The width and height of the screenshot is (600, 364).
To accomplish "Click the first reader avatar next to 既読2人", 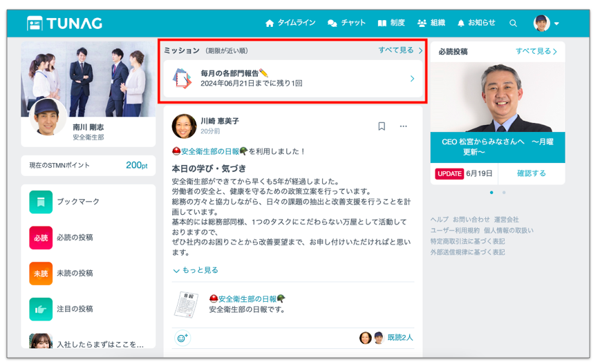I will (x=366, y=338).
